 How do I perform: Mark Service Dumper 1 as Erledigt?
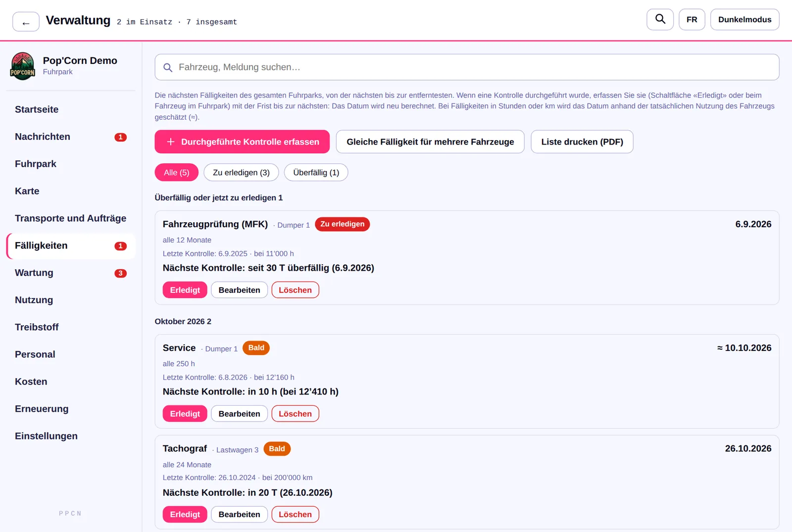point(185,414)
